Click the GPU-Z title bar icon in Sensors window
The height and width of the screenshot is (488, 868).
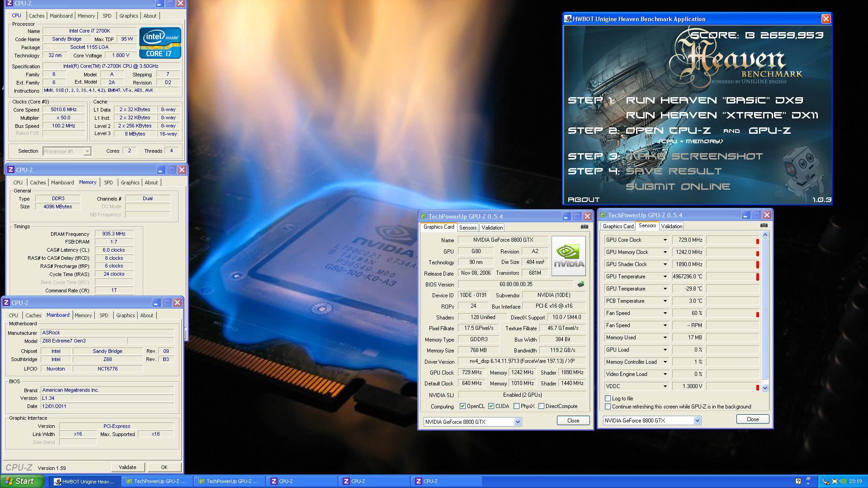pyautogui.click(x=603, y=215)
